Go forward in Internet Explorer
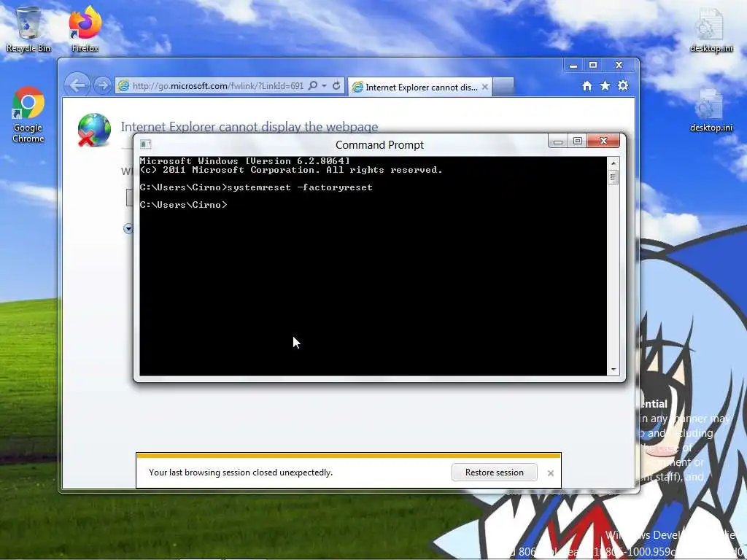 coord(102,86)
